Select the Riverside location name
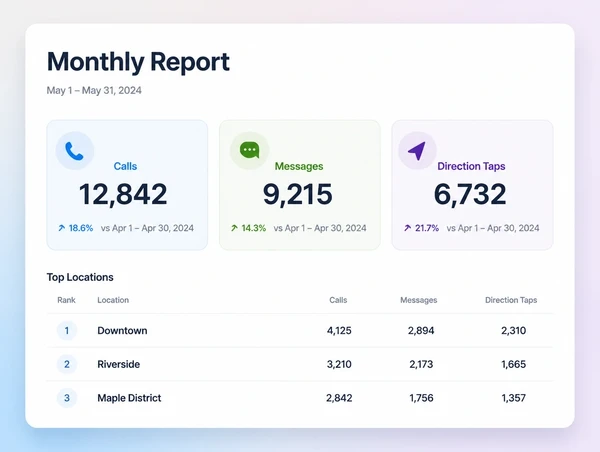The width and height of the screenshot is (600, 452). click(x=119, y=364)
